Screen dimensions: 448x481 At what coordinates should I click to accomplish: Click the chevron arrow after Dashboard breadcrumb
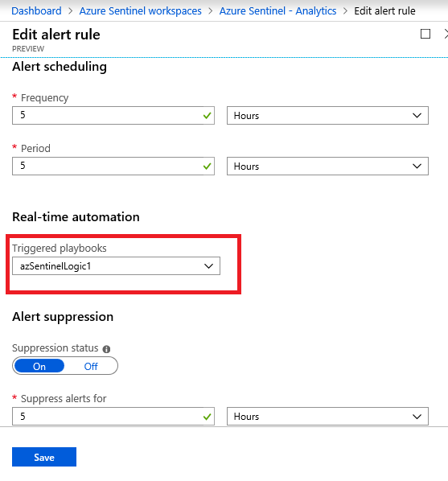click(x=70, y=11)
